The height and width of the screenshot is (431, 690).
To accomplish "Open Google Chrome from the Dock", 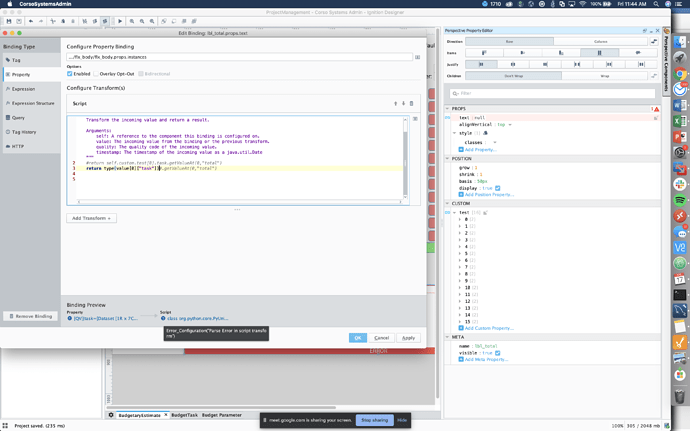I will click(680, 74).
